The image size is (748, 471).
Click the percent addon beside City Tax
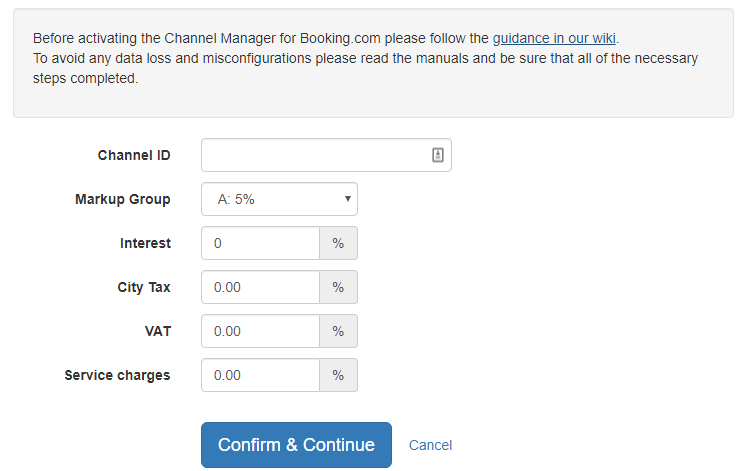pyautogui.click(x=338, y=287)
